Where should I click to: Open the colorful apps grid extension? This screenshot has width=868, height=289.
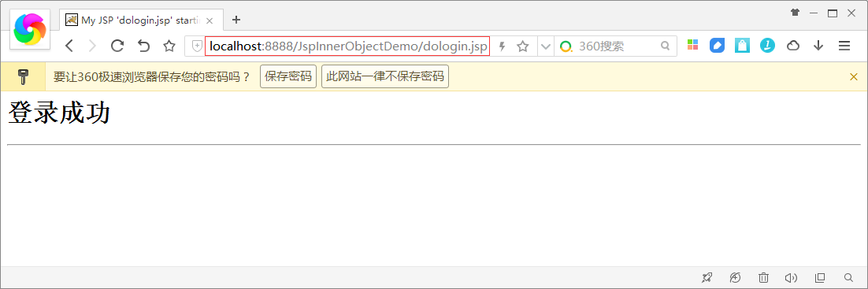tap(692, 46)
